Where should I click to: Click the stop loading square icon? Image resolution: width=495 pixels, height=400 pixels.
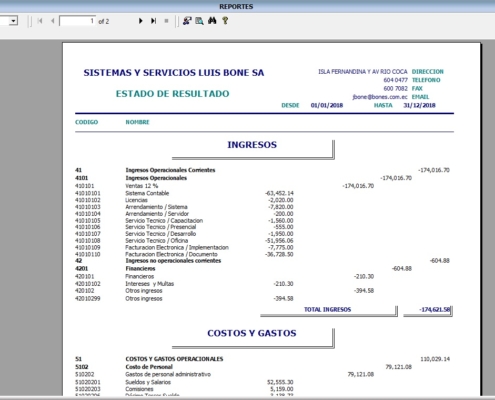point(166,21)
